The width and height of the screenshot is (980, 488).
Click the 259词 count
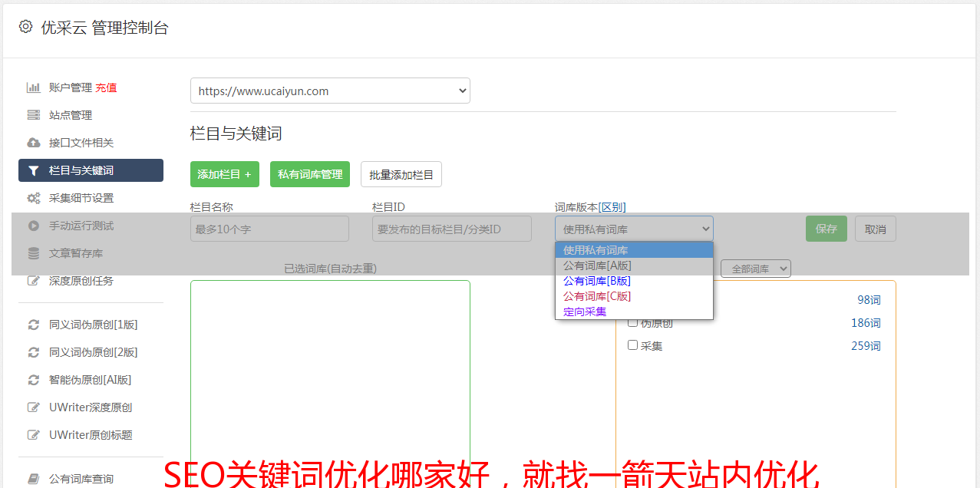pos(866,346)
